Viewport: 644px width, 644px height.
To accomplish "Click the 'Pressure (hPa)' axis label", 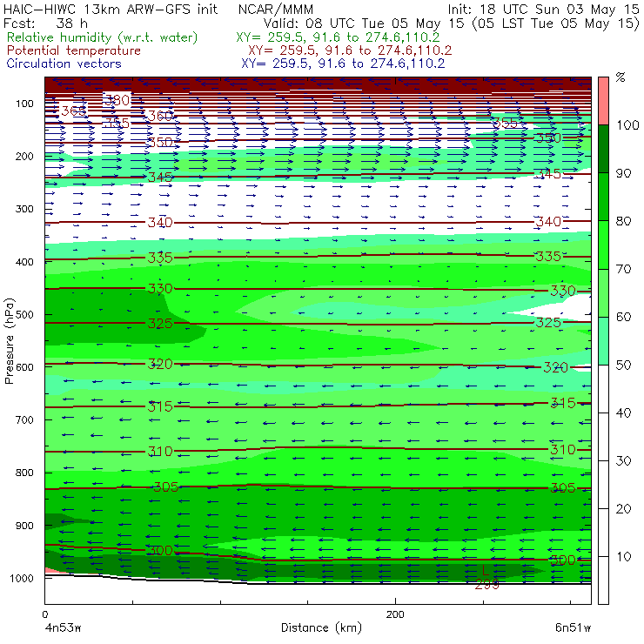I will [x=9, y=341].
